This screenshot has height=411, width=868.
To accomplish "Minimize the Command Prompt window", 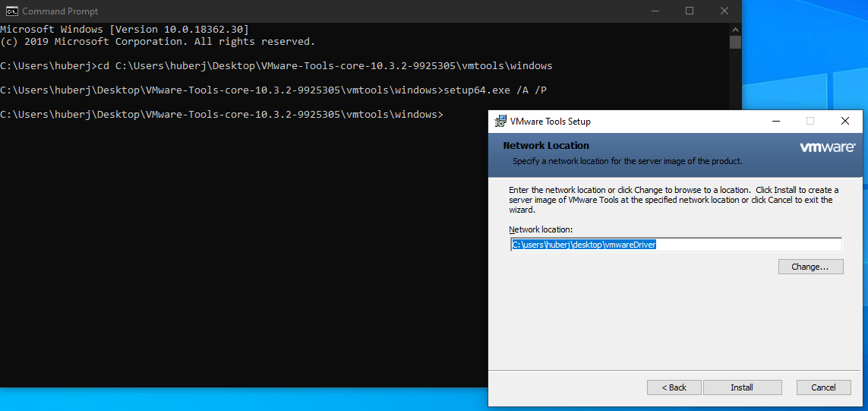I will pyautogui.click(x=654, y=11).
